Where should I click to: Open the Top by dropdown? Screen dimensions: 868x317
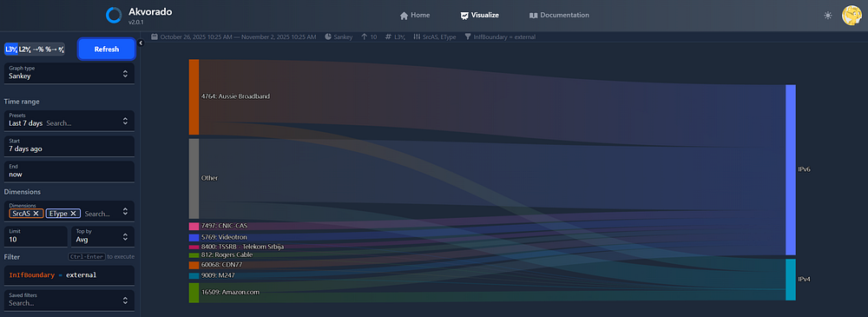(x=102, y=236)
